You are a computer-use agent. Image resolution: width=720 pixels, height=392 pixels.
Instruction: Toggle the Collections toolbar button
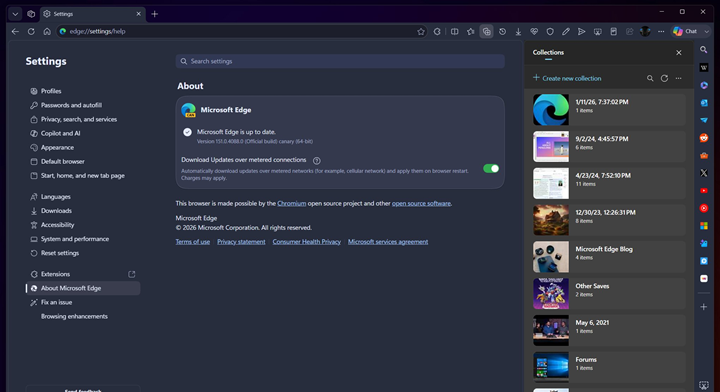[x=486, y=31]
